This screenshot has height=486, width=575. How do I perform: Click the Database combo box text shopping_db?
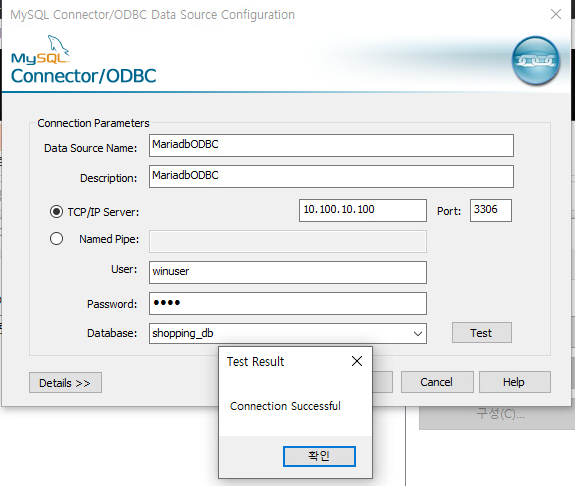(183, 333)
